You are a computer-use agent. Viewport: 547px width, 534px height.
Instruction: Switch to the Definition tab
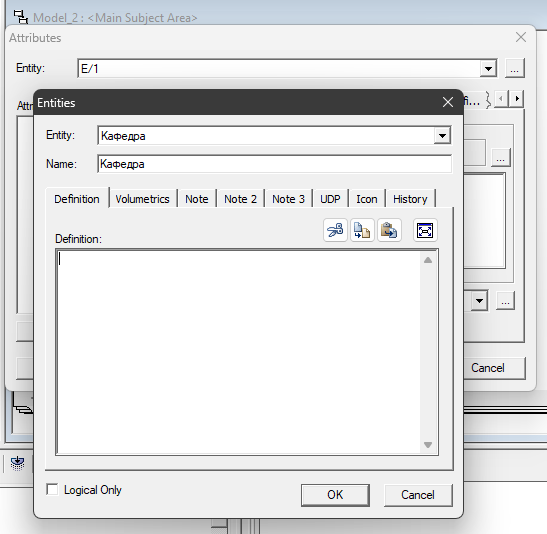[77, 199]
